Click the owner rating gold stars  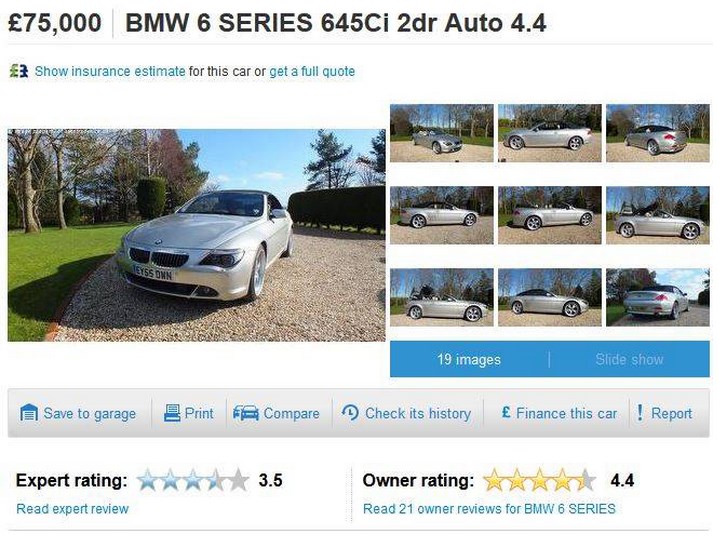540,480
